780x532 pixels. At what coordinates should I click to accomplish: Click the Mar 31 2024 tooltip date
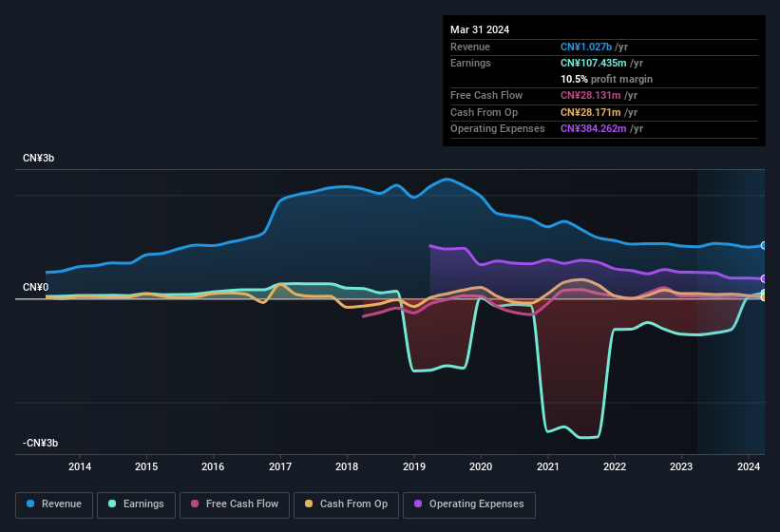point(480,29)
